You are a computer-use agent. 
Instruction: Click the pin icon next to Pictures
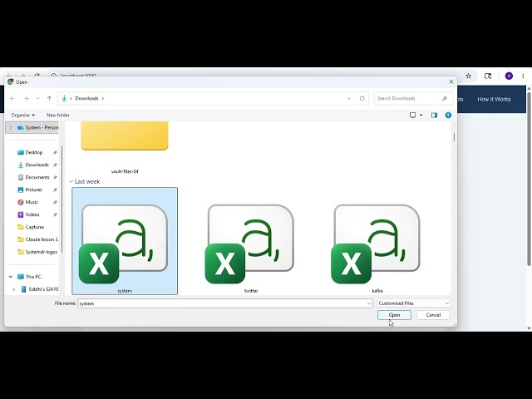click(x=55, y=190)
